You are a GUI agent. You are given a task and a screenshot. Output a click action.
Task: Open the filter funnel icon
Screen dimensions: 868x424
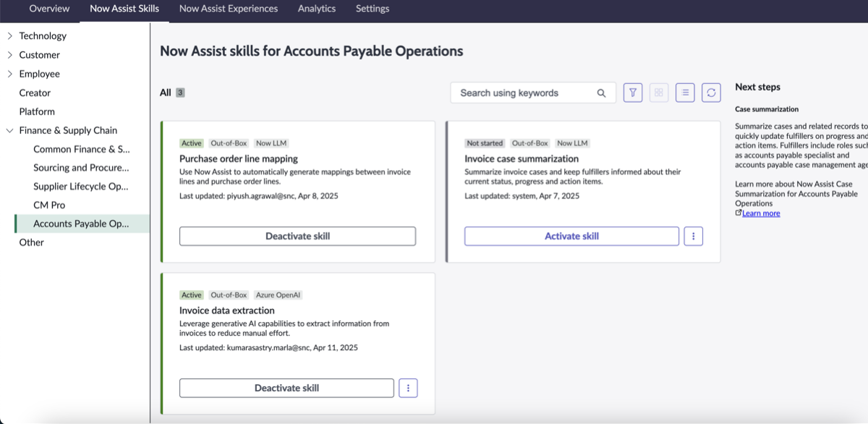tap(633, 93)
